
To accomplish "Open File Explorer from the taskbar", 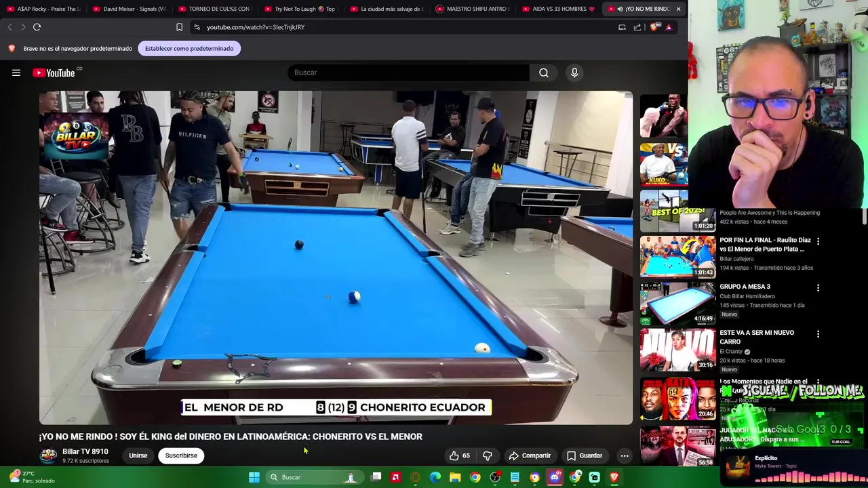I will click(x=455, y=477).
